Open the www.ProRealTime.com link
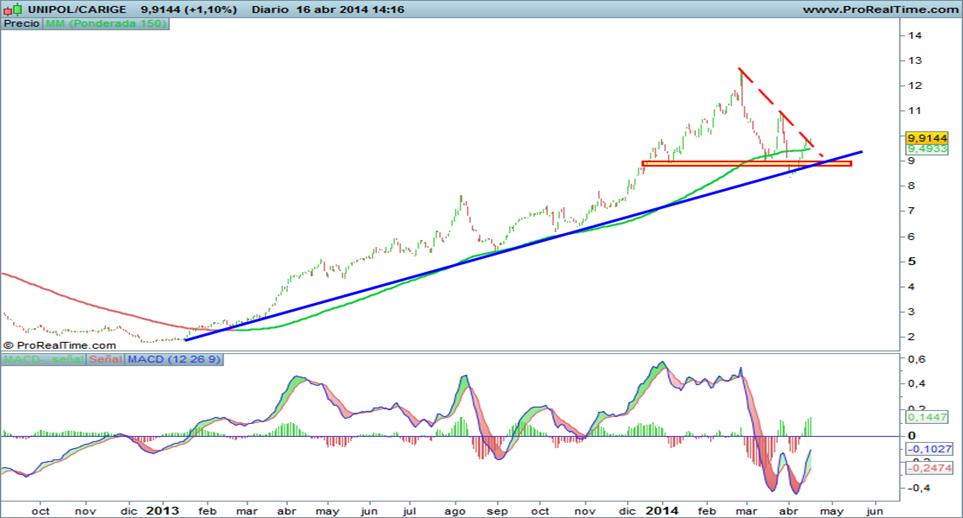The image size is (963, 518). [880, 9]
